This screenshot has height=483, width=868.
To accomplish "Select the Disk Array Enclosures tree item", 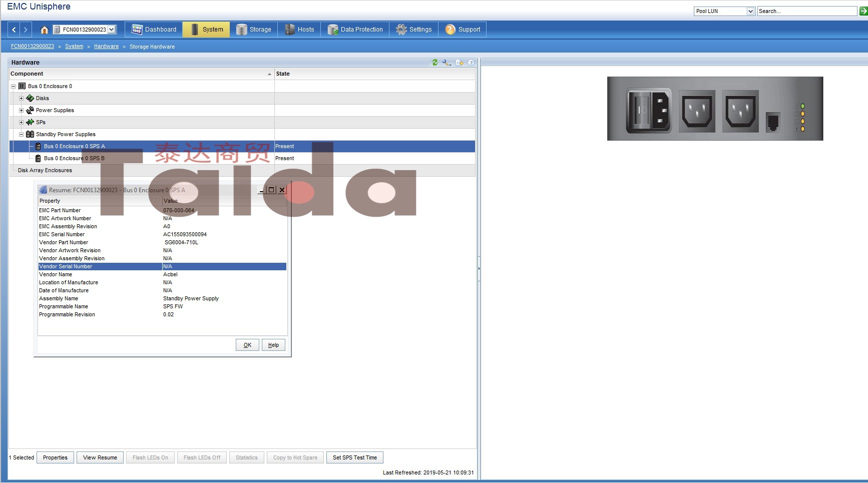I will [45, 170].
